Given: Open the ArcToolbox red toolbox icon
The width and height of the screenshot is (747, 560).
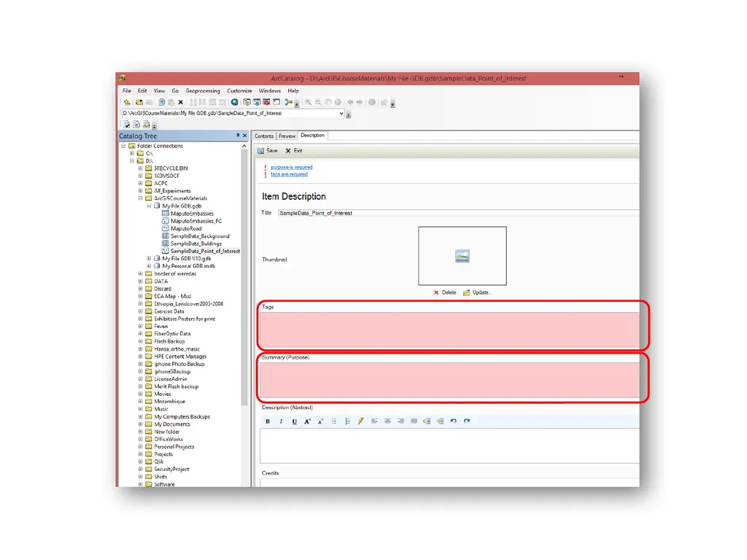Looking at the screenshot, I should (266, 102).
